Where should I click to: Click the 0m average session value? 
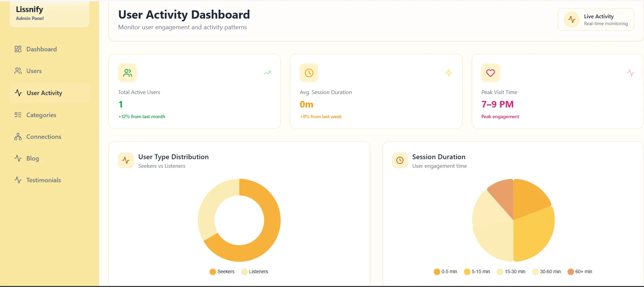(x=307, y=104)
